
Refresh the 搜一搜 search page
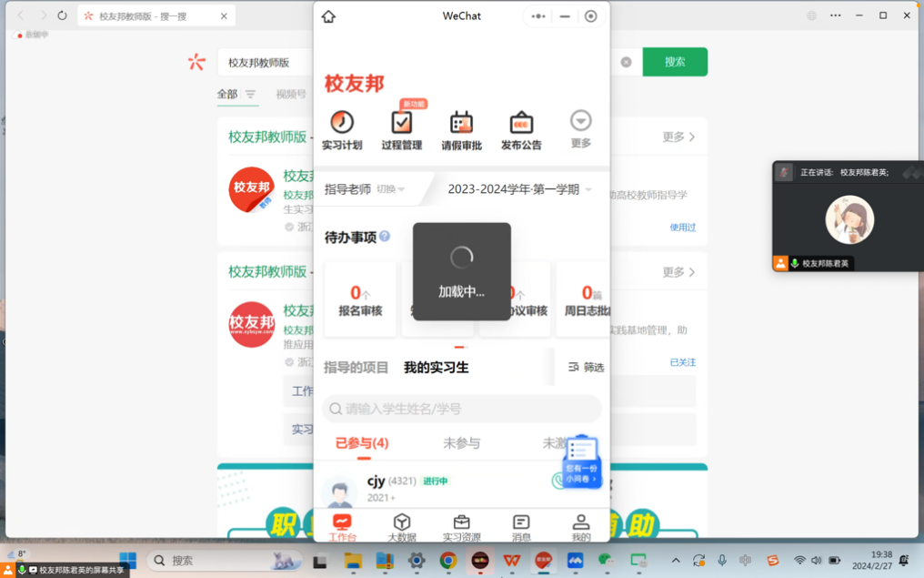63,15
